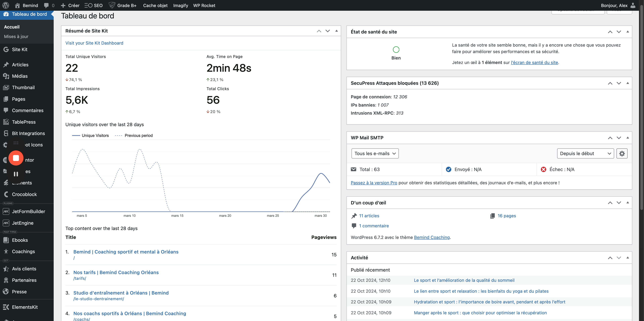The width and height of the screenshot is (644, 321).
Task: Click the Articles pin icon in sidebar
Action: point(6,65)
